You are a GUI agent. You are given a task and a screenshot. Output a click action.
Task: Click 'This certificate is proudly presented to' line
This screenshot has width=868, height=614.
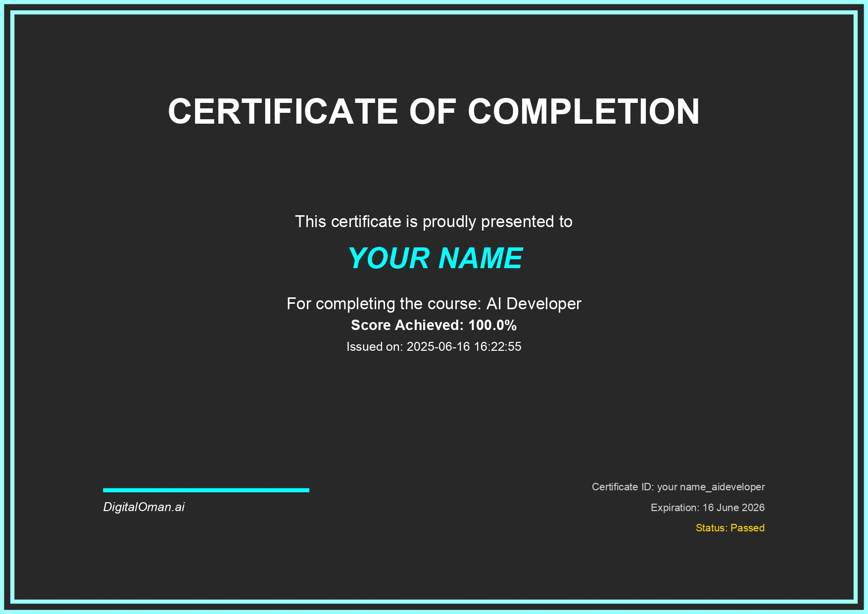pos(434,222)
